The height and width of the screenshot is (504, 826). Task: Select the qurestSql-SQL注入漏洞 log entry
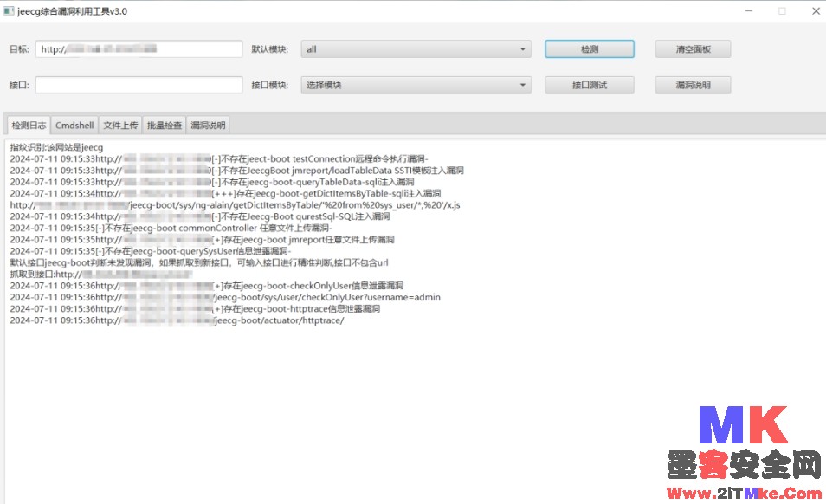point(200,216)
